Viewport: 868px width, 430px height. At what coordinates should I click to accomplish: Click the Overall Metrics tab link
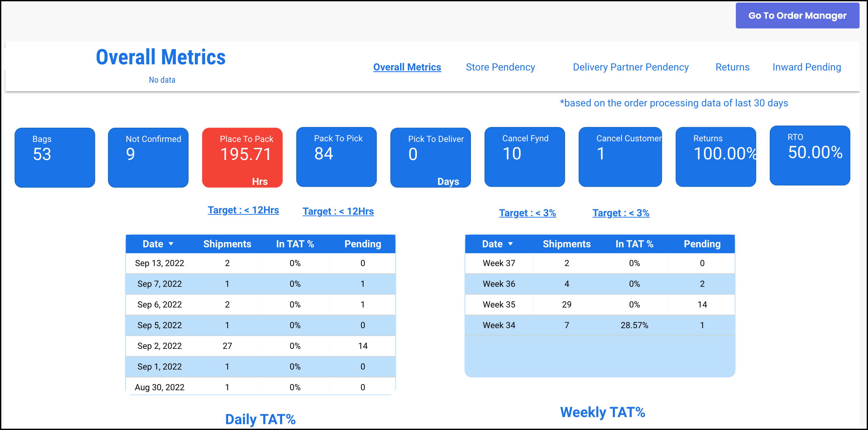[x=407, y=67]
